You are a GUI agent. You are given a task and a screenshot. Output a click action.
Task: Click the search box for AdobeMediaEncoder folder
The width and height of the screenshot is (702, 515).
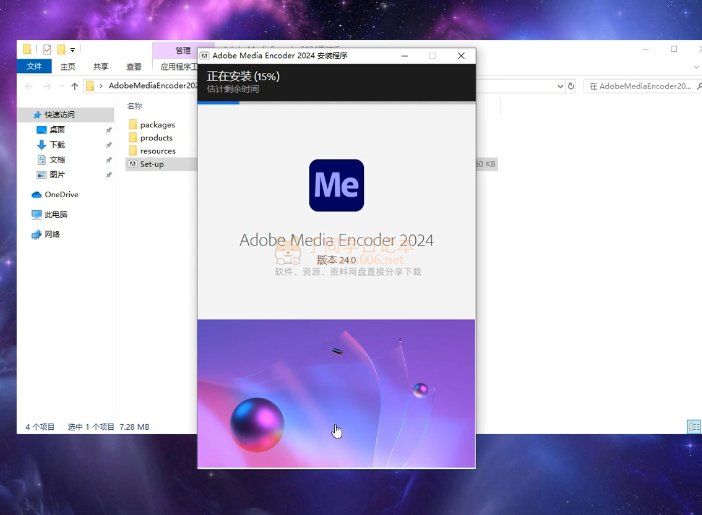point(638,86)
